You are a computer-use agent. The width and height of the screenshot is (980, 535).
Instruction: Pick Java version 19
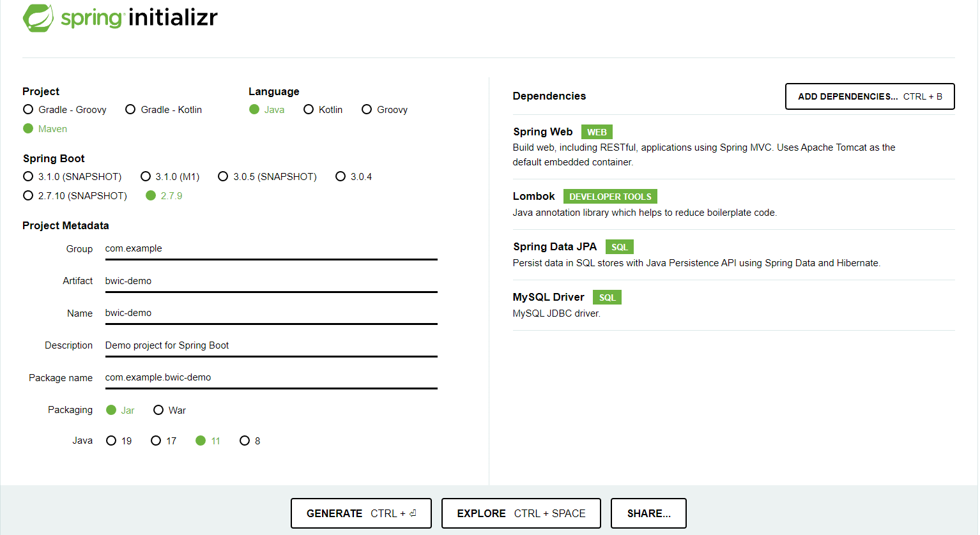point(119,441)
